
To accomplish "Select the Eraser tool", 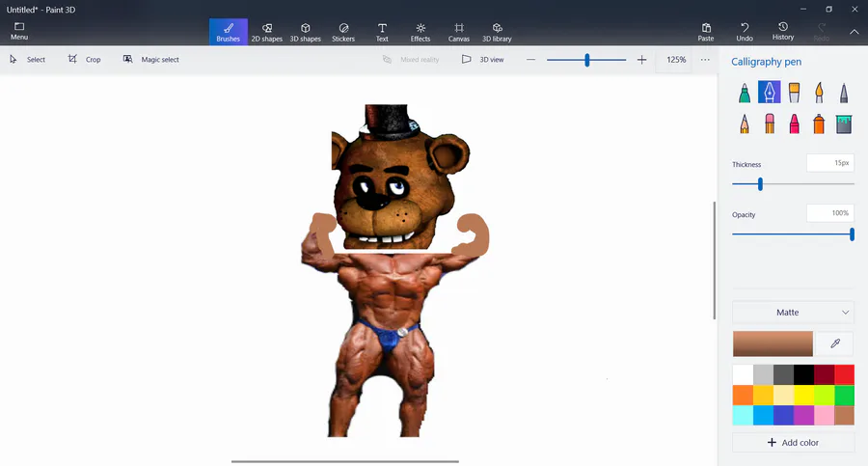I will 770,123.
